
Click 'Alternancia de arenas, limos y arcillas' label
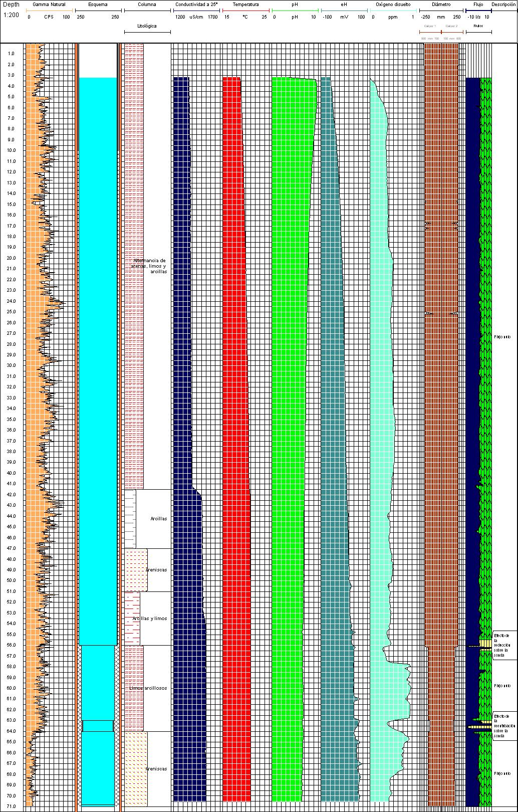pos(149,266)
